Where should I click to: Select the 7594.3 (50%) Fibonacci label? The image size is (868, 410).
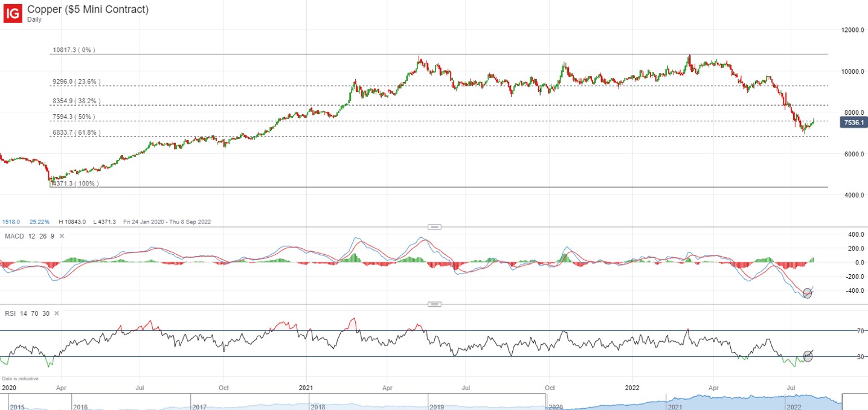pos(74,117)
